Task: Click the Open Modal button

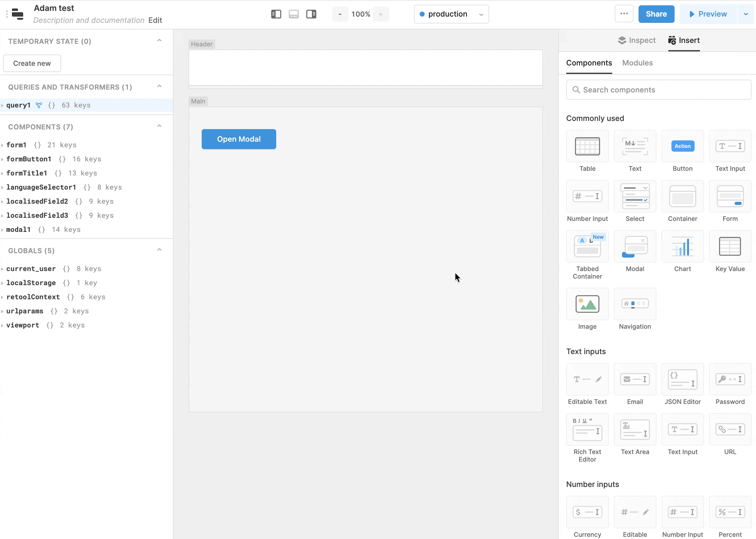Action: (x=238, y=139)
